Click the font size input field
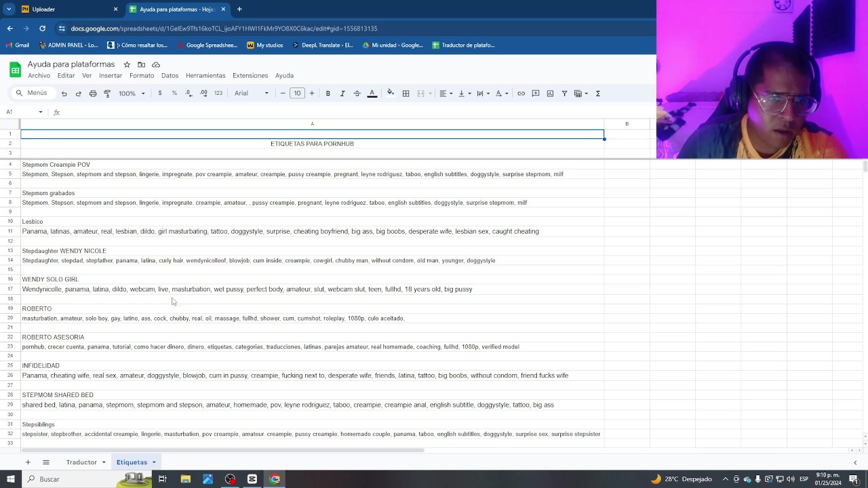 [297, 94]
